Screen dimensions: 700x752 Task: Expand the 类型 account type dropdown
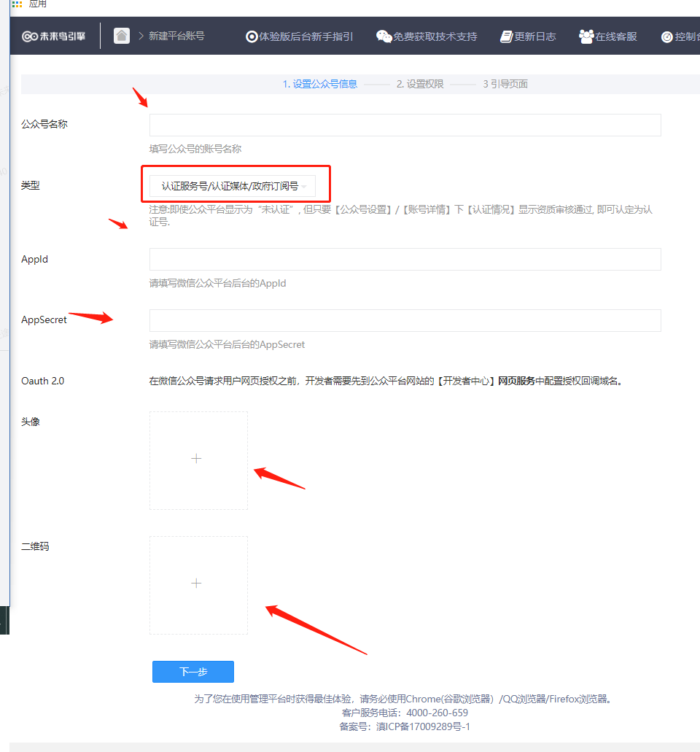click(x=233, y=186)
